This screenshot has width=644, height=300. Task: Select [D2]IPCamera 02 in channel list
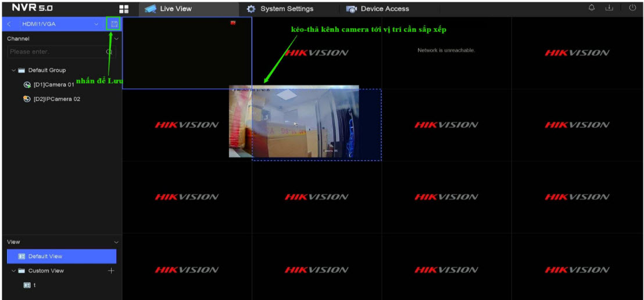pyautogui.click(x=56, y=99)
